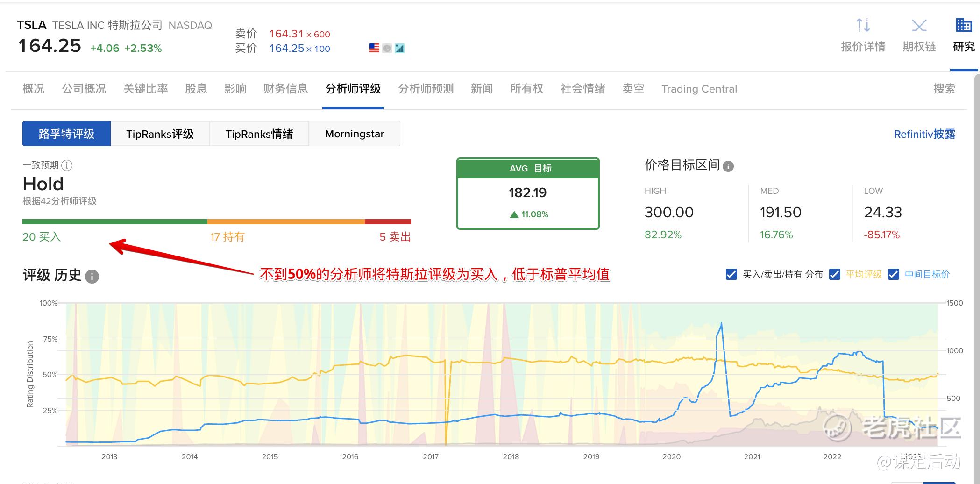The width and height of the screenshot is (980, 484).
Task: Click the AVG 目标 header box
Action: tap(528, 168)
